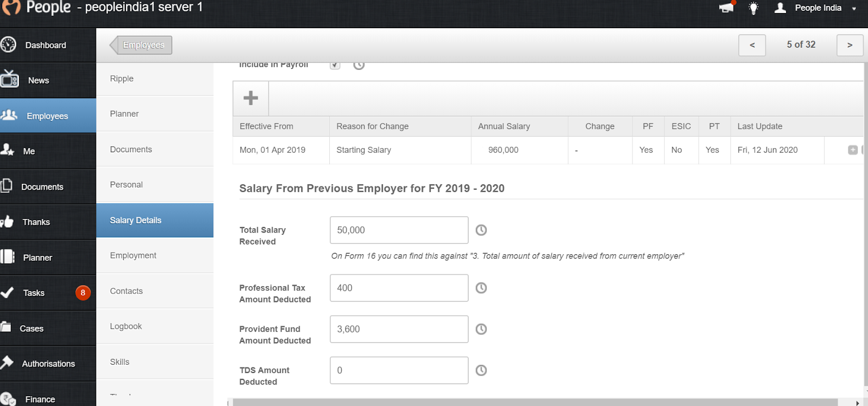Select the Salary Details tab
868x406 pixels.
155,220
